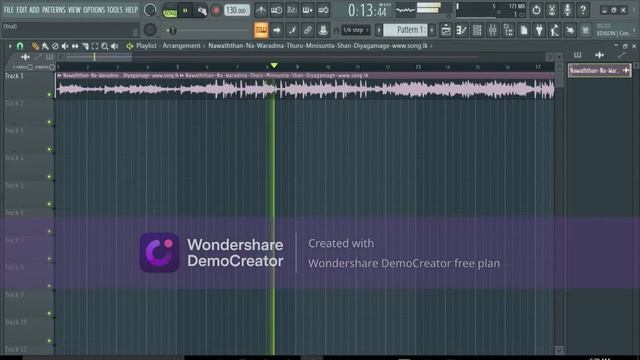Screen dimensions: 640x360
Task: Open the VIEW menu
Action: coord(74,10)
